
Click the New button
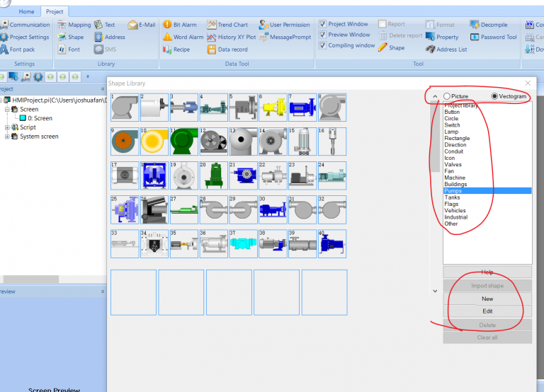coord(487,299)
